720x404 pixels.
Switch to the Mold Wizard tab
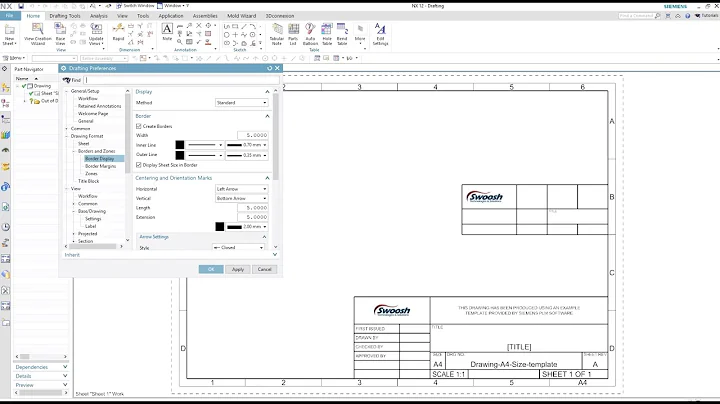coord(242,16)
